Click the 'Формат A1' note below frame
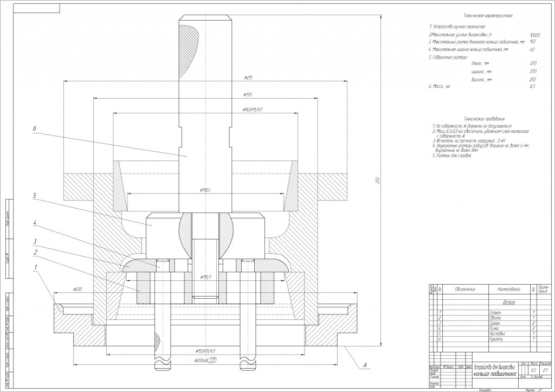The image size is (555, 392). (534, 389)
